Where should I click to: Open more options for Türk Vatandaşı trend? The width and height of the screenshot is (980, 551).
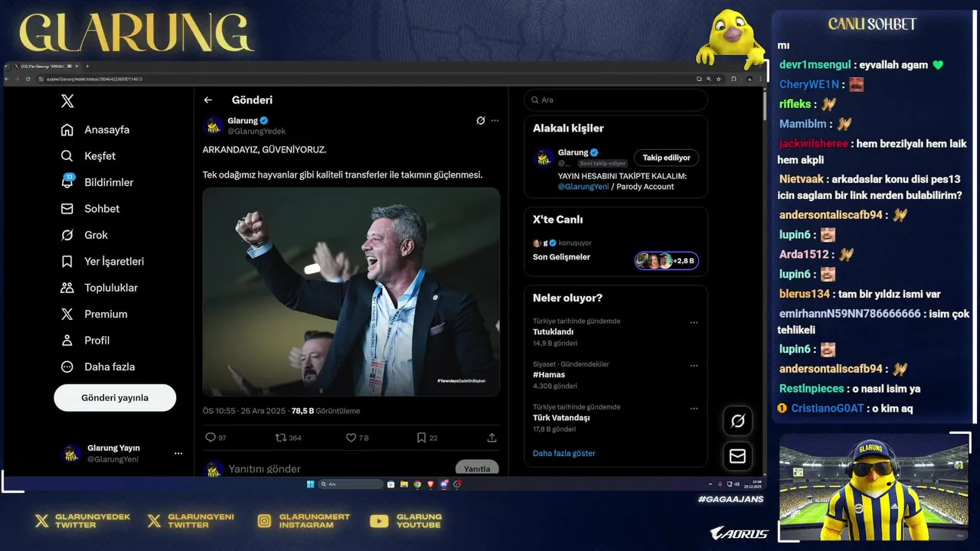[x=694, y=409]
